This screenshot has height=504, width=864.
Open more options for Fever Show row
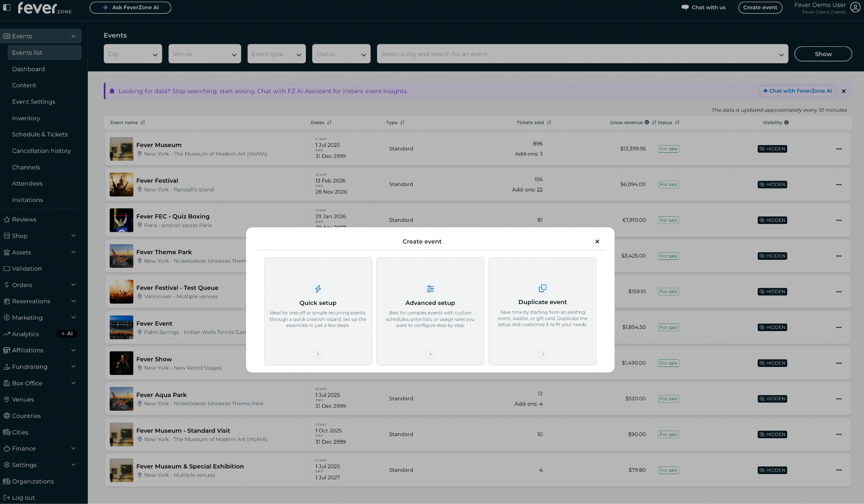pyautogui.click(x=839, y=363)
